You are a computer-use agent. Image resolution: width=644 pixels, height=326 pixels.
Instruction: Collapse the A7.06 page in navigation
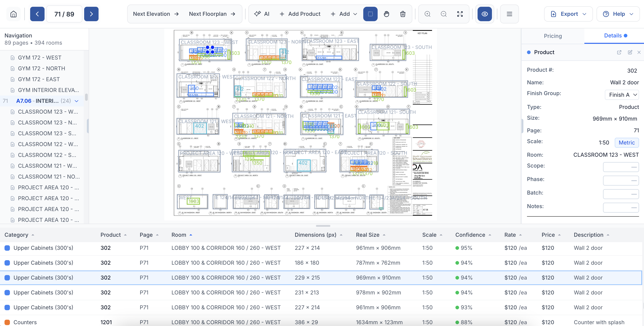click(76, 101)
